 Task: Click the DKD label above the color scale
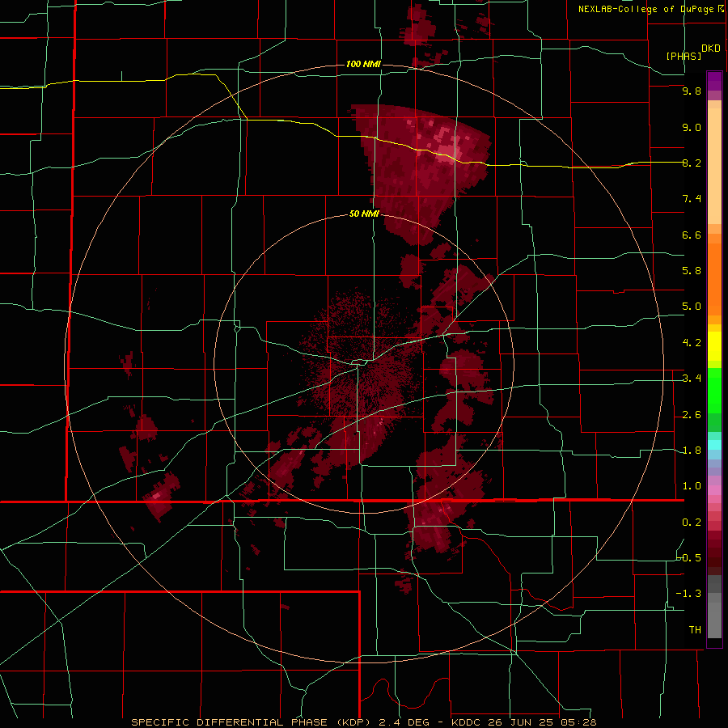710,49
